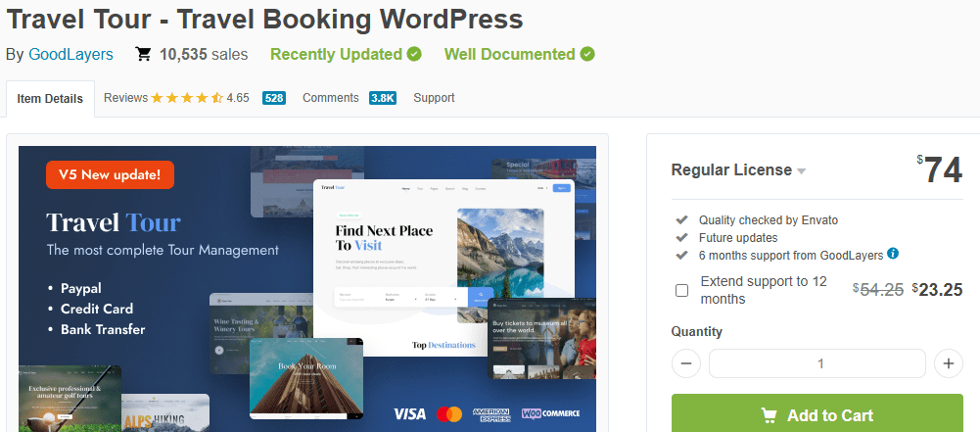The image size is (980, 432).
Task: Click the Visa logo in preview
Action: [x=410, y=413]
